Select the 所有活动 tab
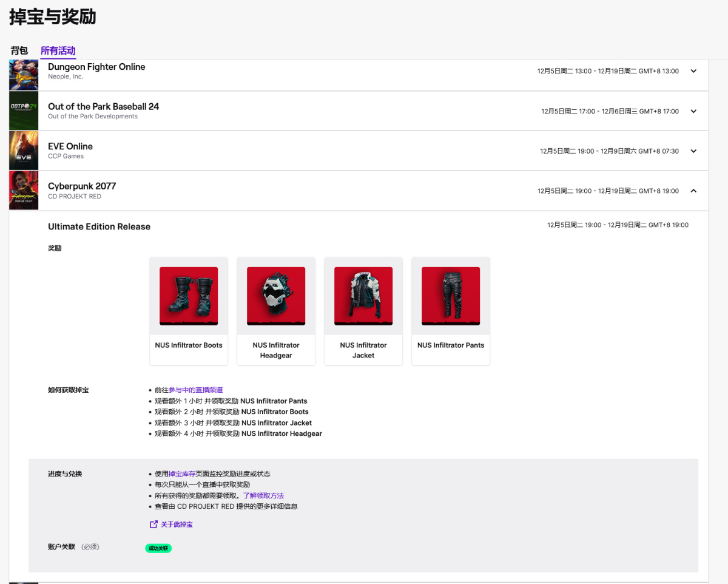 tap(58, 50)
